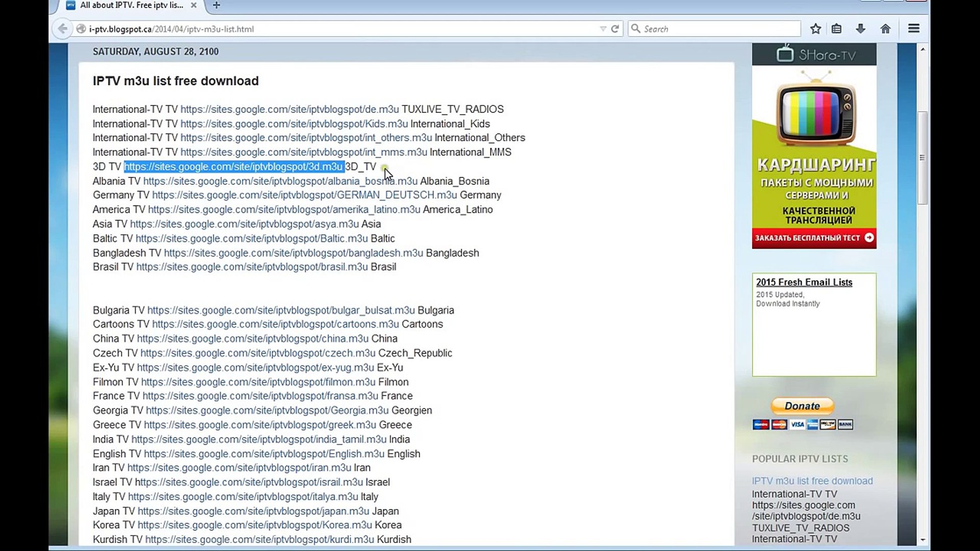The height and width of the screenshot is (551, 980).
Task: Open the Kids.m3u playlist link
Action: click(x=294, y=124)
